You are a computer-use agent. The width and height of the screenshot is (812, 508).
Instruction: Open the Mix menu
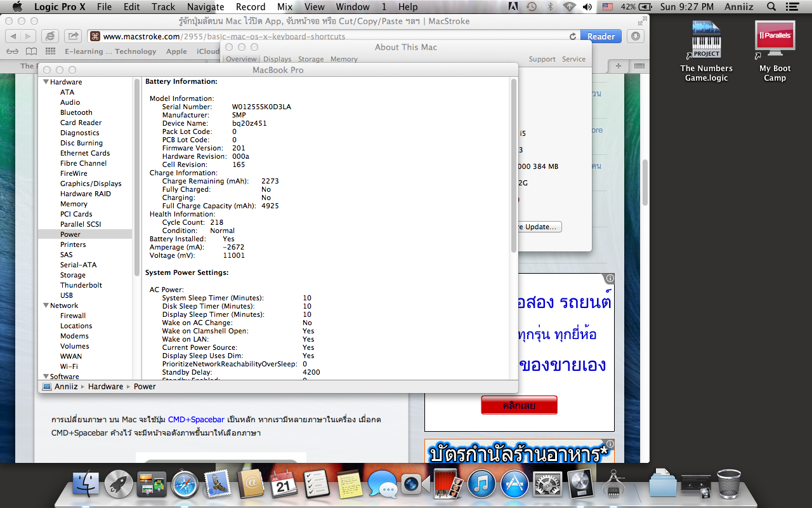pos(285,7)
